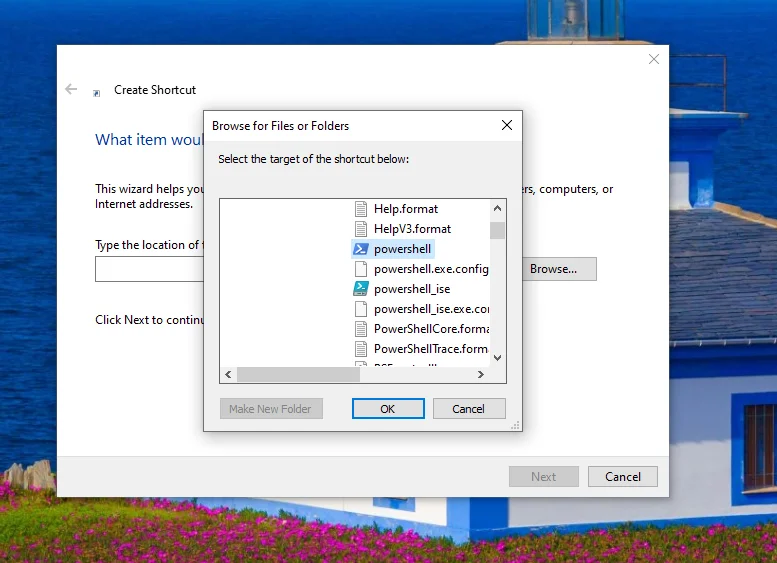Viewport: 777px width, 563px height.
Task: Cancel the Create Shortcut wizard
Action: coord(622,477)
